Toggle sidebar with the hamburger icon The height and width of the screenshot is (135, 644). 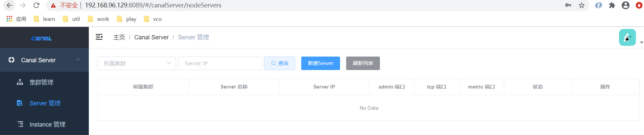(x=99, y=37)
